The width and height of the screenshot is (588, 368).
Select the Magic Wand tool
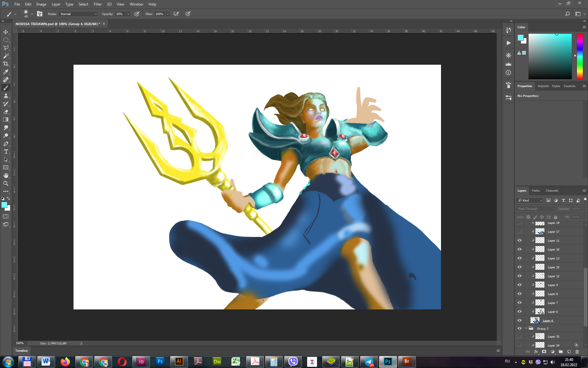click(6, 56)
